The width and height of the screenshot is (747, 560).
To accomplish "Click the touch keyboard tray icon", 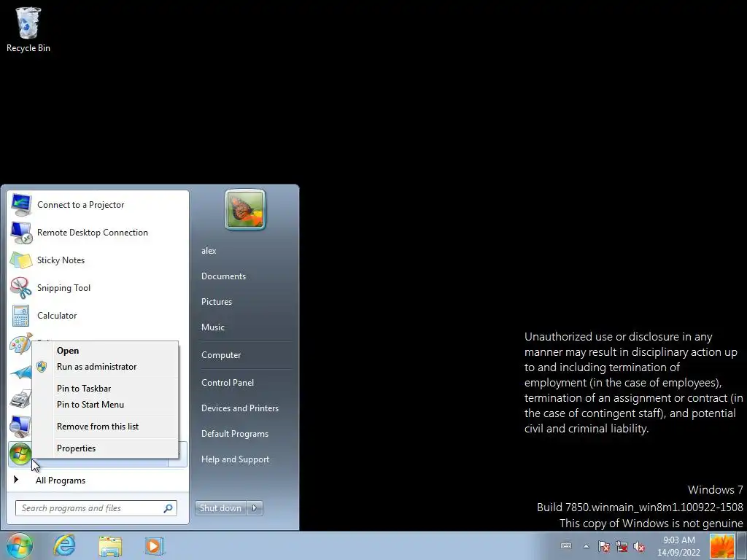I will tap(566, 545).
